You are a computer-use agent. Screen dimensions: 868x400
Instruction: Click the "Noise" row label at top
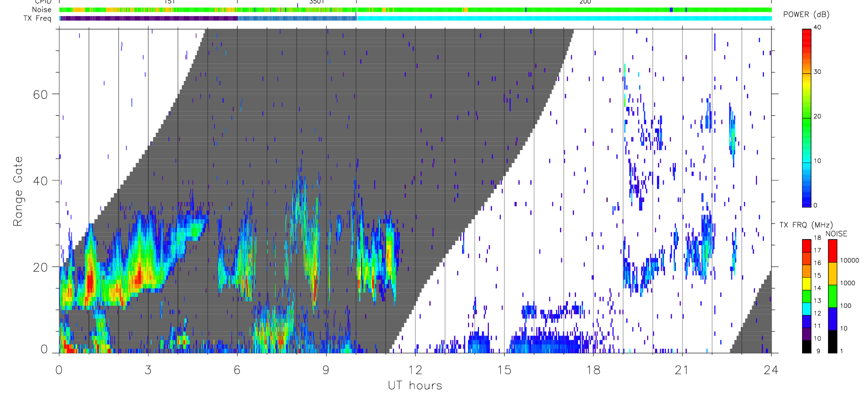(x=41, y=9)
